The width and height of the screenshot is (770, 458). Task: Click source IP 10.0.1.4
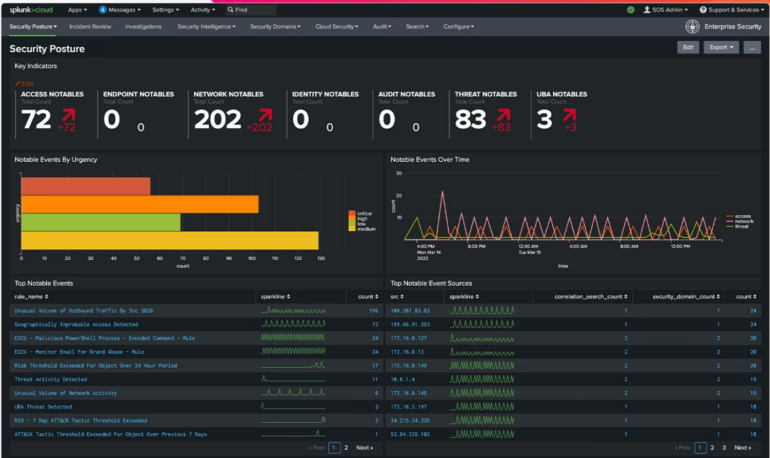[403, 379]
